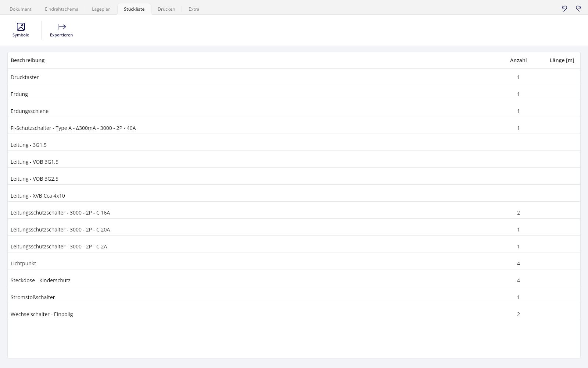Switch to the Dokument tab
The width and height of the screenshot is (588, 368).
(x=21, y=9)
